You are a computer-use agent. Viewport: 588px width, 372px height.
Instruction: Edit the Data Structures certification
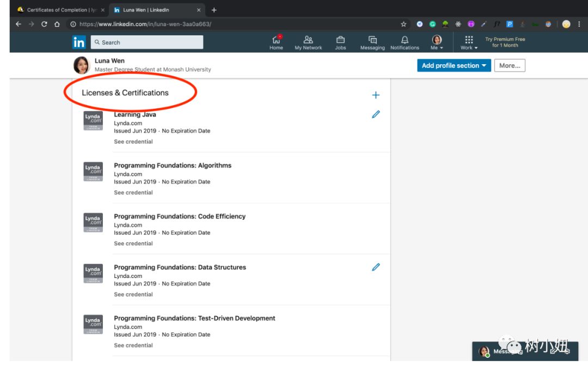click(x=376, y=267)
